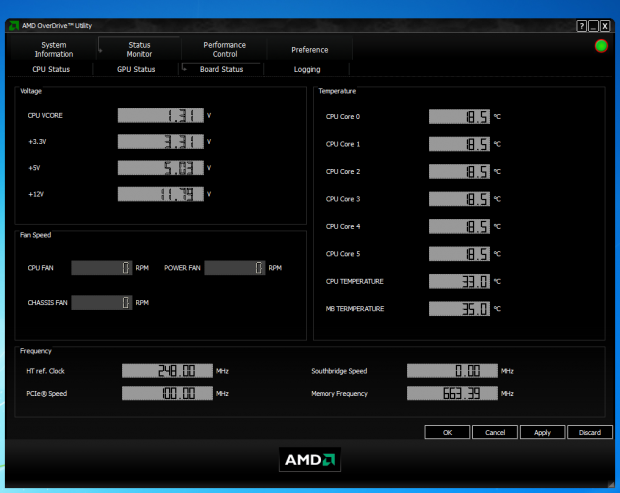Viewport: 620px width, 493px height.
Task: Open the System Information tab
Action: tap(54, 49)
